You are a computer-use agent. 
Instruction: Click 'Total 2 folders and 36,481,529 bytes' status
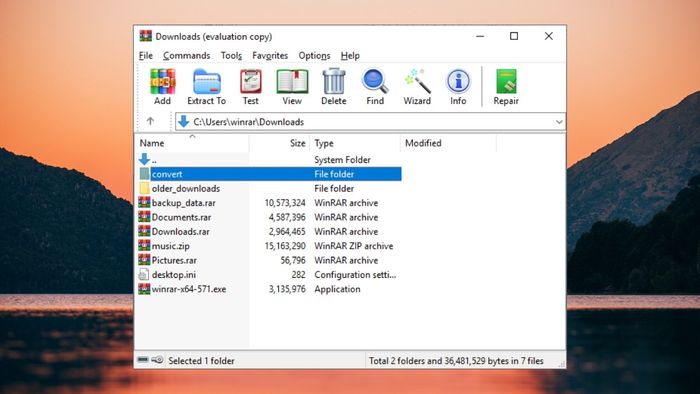(x=456, y=361)
